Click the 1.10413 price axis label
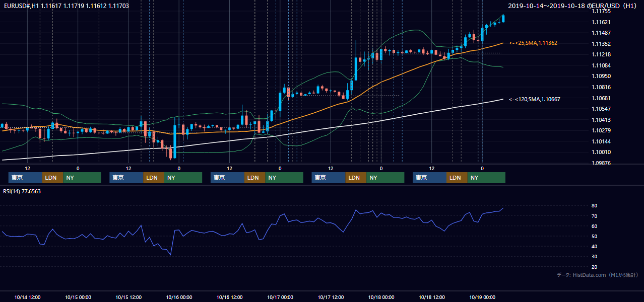The width and height of the screenshot is (644, 302). [601, 120]
